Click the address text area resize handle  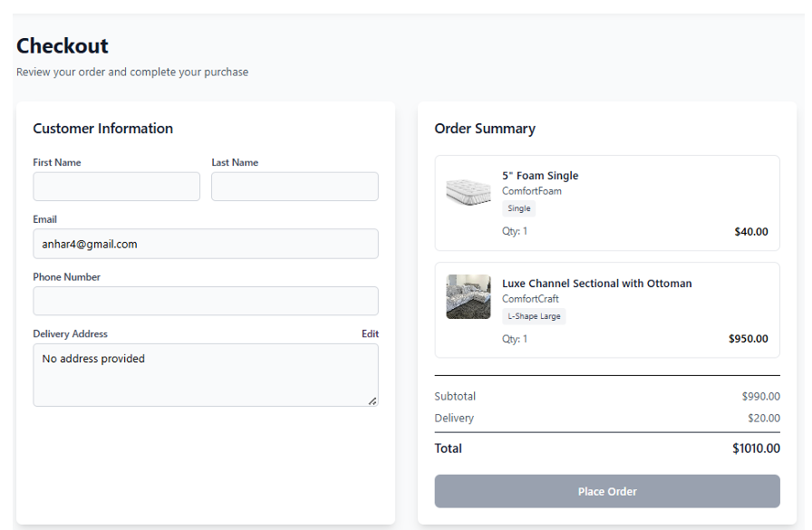tap(372, 400)
